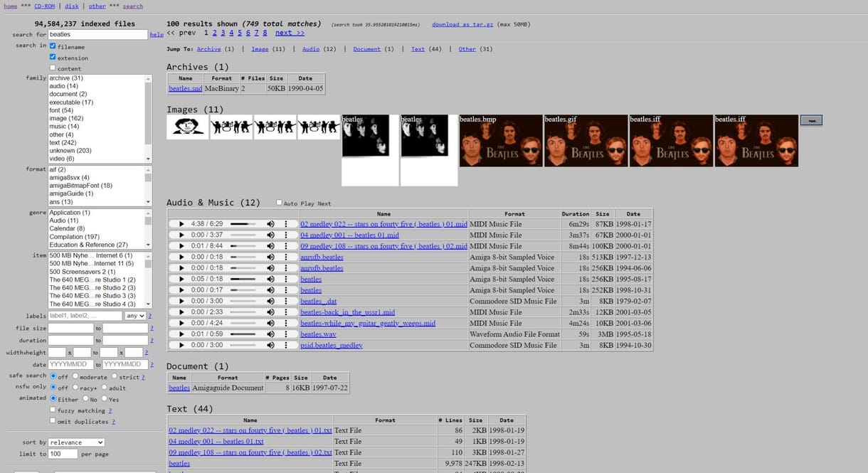This screenshot has width=868, height=473.
Task: Set safe search to strict
Action: 115,376
